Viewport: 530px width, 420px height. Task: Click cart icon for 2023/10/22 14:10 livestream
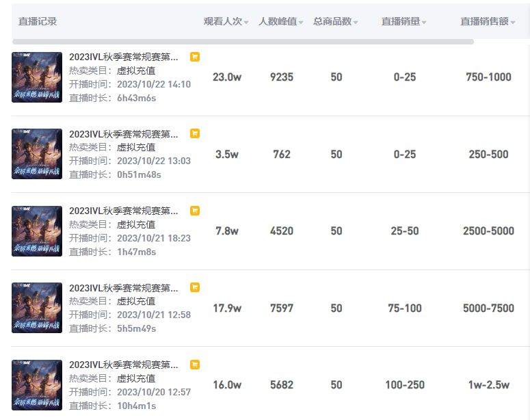195,57
